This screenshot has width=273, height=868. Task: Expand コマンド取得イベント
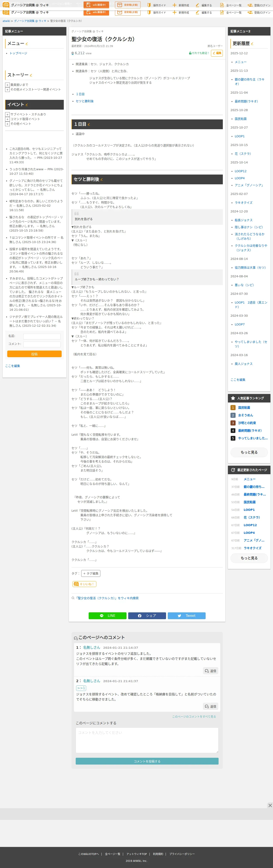tap(7, 119)
